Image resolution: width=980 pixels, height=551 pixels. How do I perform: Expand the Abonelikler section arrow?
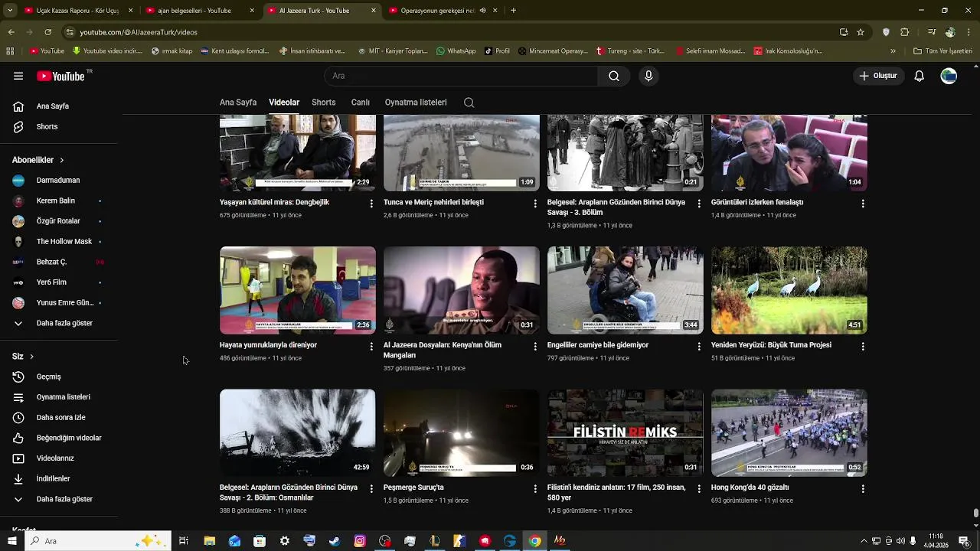(61, 160)
